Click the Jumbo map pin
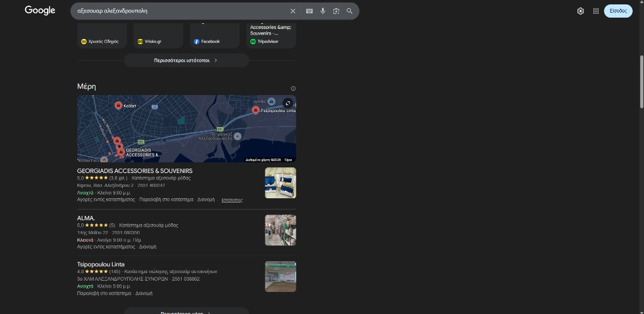The width and height of the screenshot is (644, 314). (271, 101)
